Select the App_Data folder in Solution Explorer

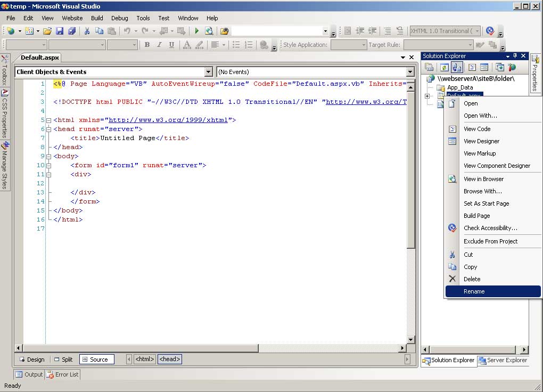pyautogui.click(x=460, y=87)
